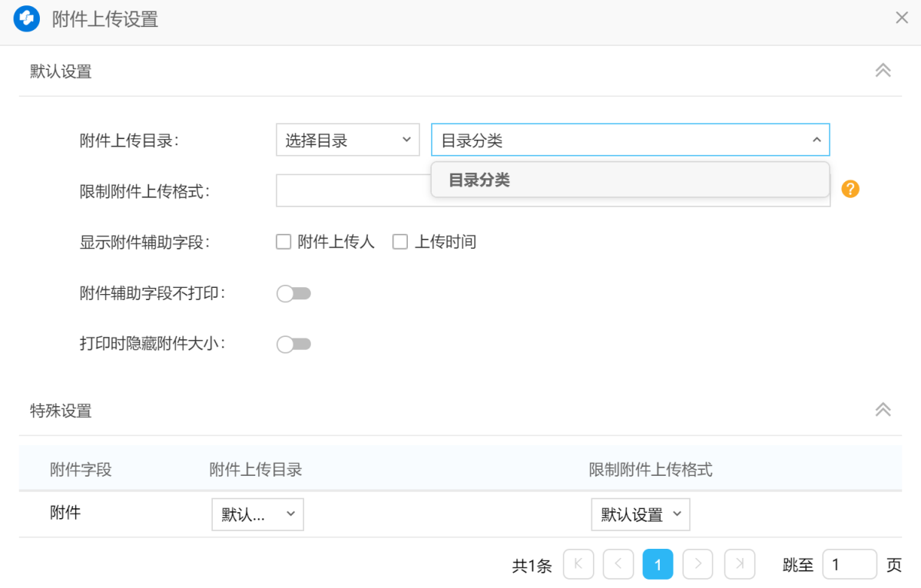Toggle the 附件辅助字段不打印 switch
Image resolution: width=921 pixels, height=588 pixels.
click(x=293, y=294)
